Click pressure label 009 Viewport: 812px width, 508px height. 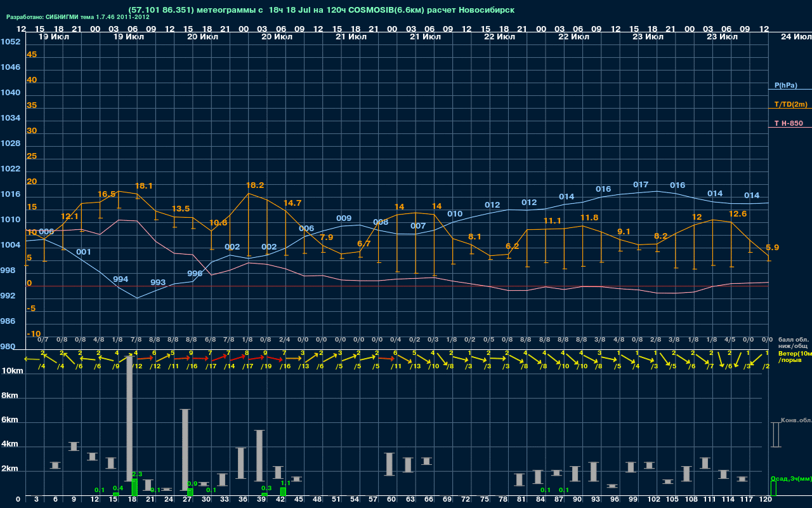coord(344,218)
